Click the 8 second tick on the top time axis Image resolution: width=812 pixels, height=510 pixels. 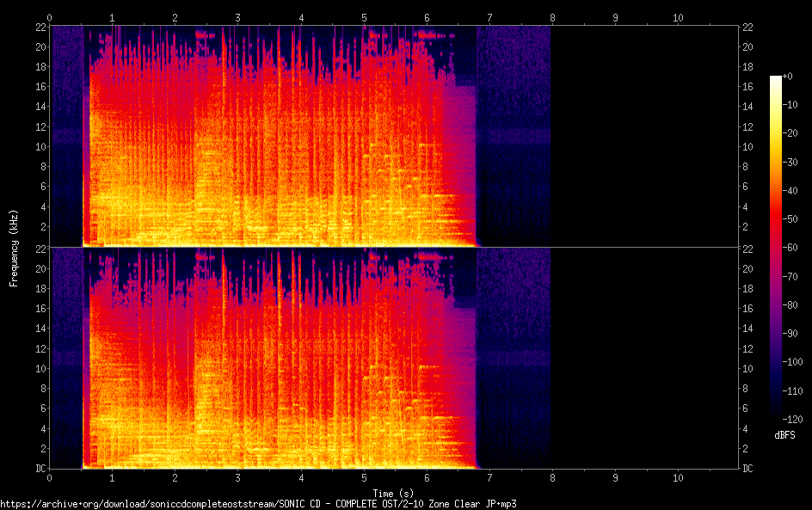[552, 17]
